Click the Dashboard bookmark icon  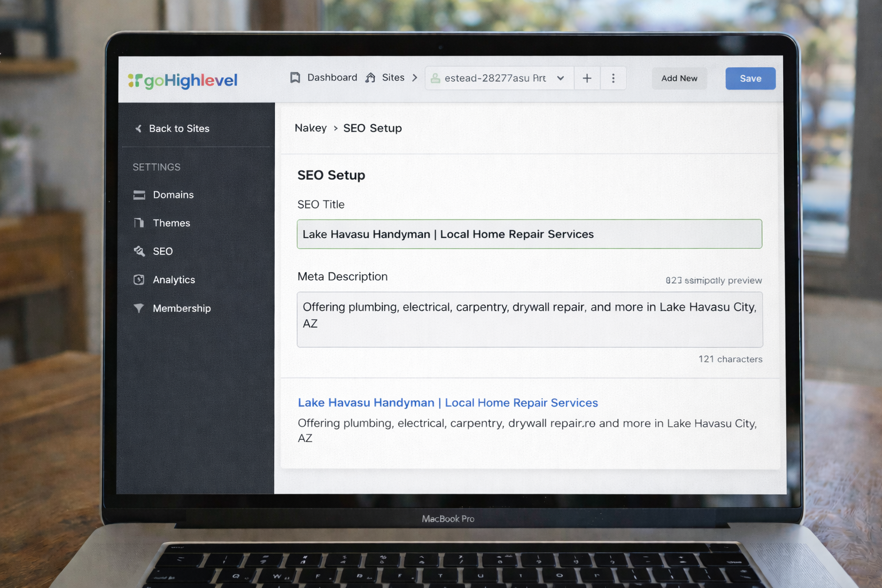coord(295,78)
